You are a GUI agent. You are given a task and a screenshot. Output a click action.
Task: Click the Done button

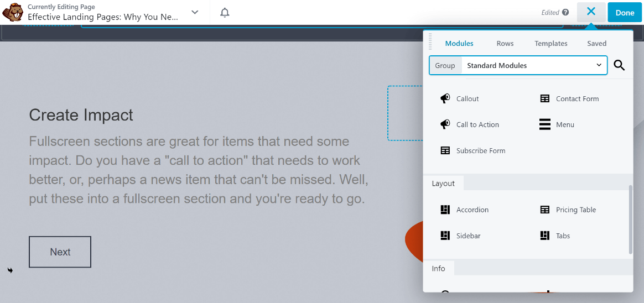point(625,12)
